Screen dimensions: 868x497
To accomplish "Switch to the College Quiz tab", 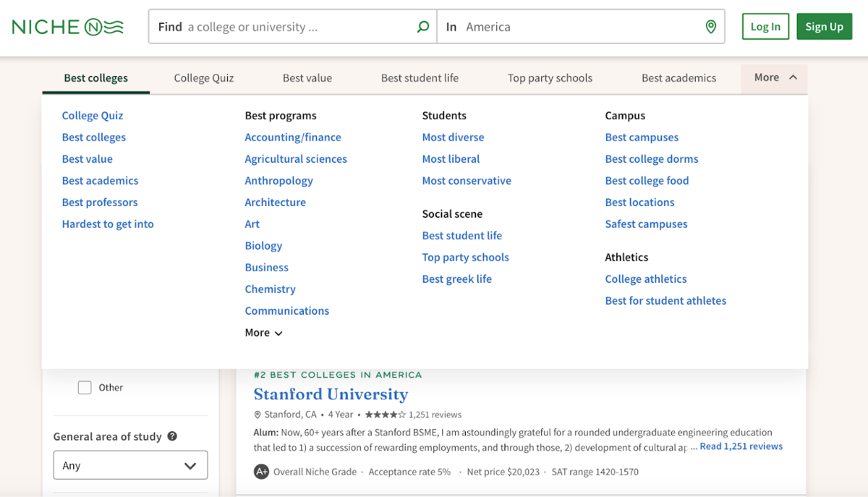I will [203, 77].
